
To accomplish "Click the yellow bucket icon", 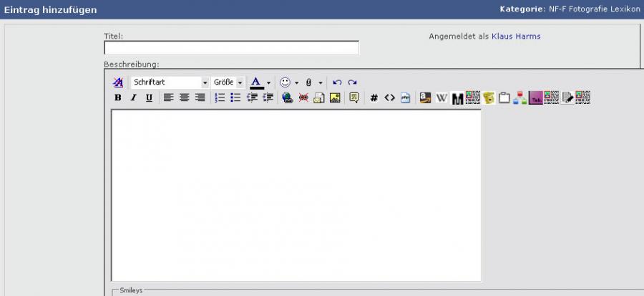I will 489,98.
